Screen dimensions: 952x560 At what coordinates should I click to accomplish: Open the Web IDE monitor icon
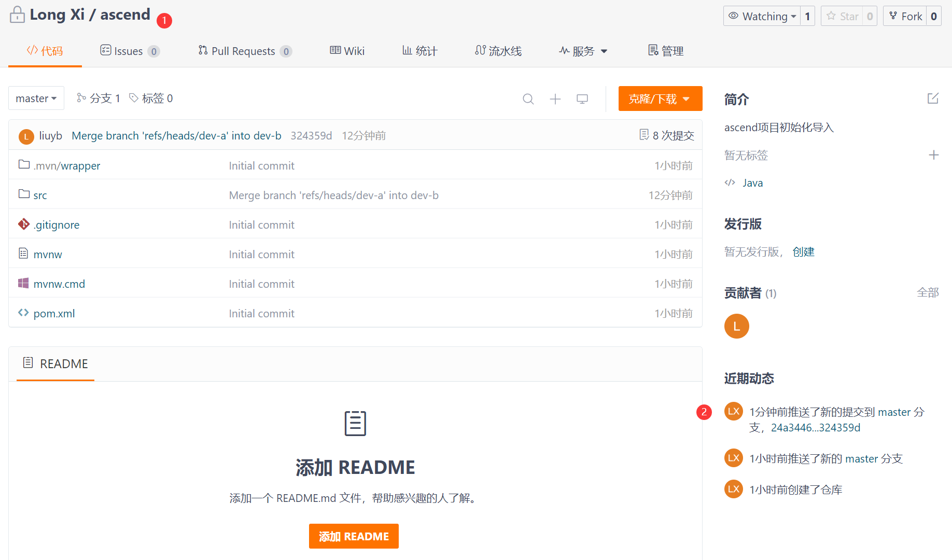(x=582, y=99)
